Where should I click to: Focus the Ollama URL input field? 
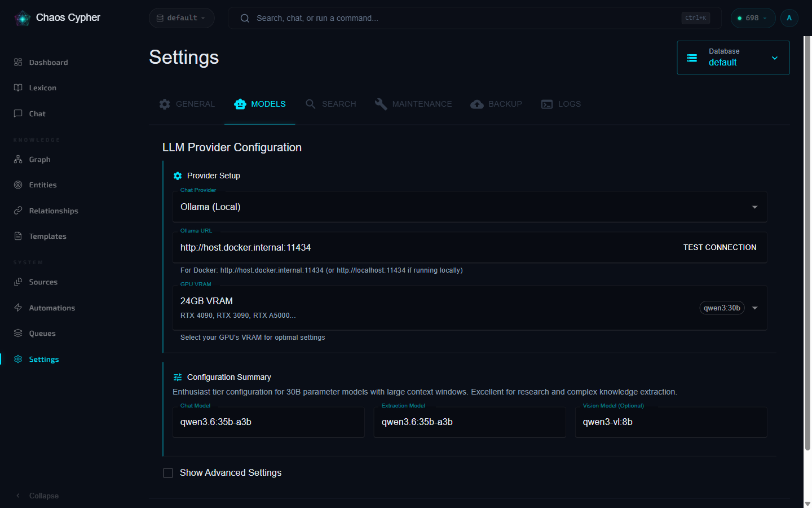(x=426, y=247)
